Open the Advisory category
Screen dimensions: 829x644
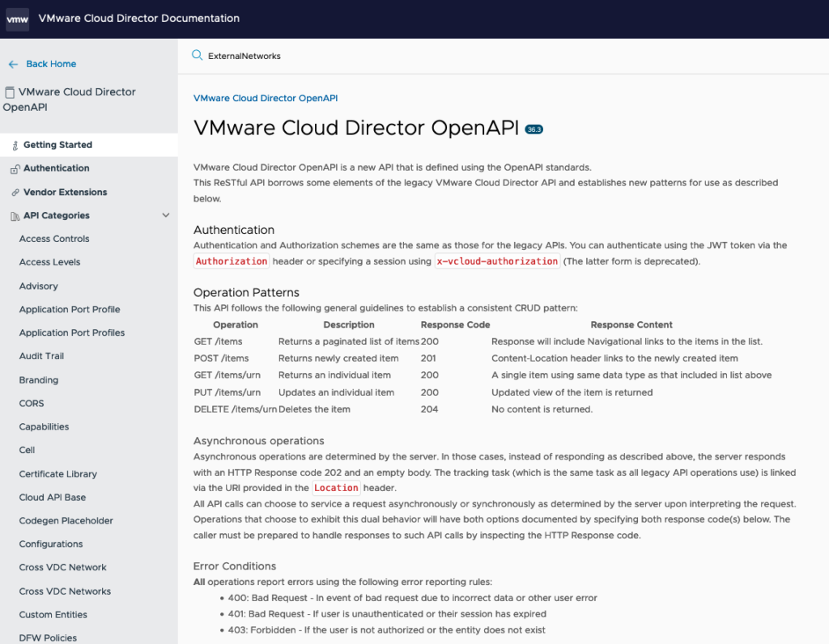(x=39, y=286)
